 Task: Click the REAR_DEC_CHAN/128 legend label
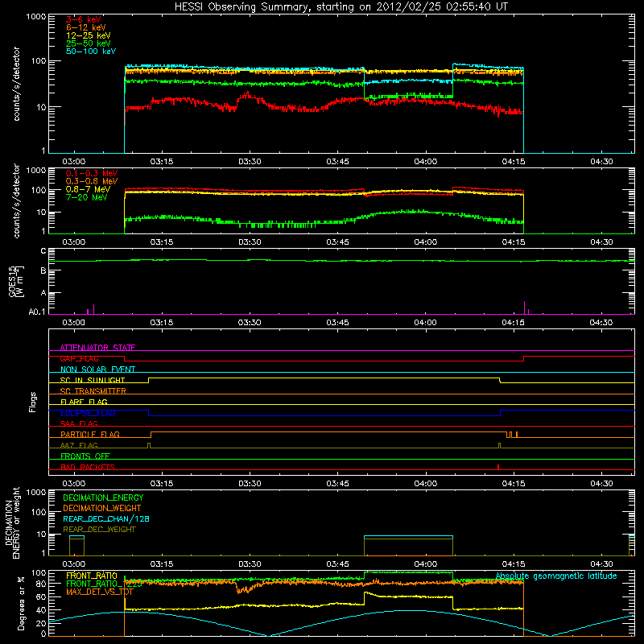pos(106,518)
